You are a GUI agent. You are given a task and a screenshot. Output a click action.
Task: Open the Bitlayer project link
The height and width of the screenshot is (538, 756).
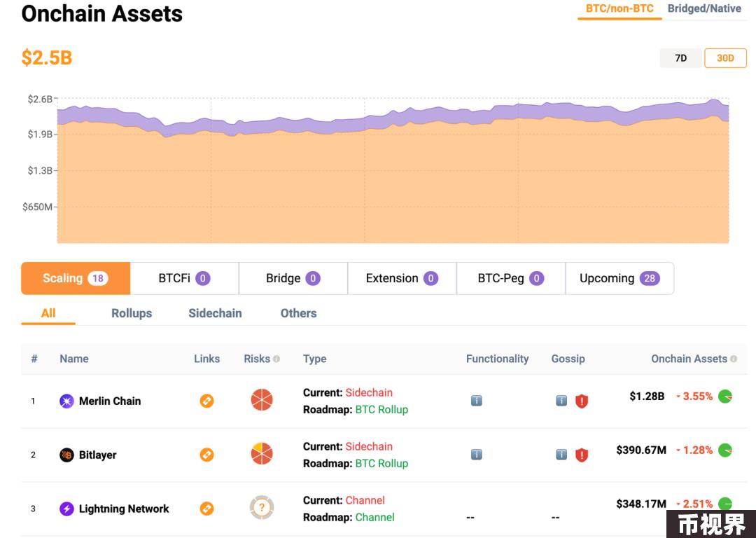pyautogui.click(x=98, y=455)
